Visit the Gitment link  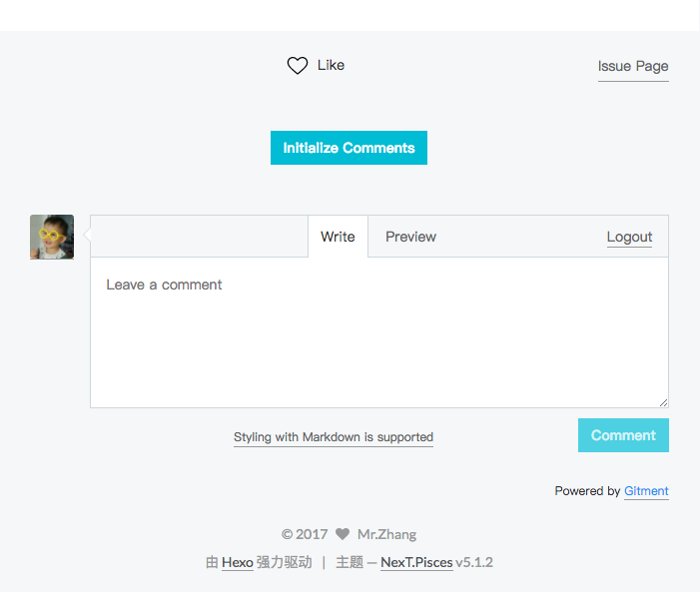[x=646, y=491]
